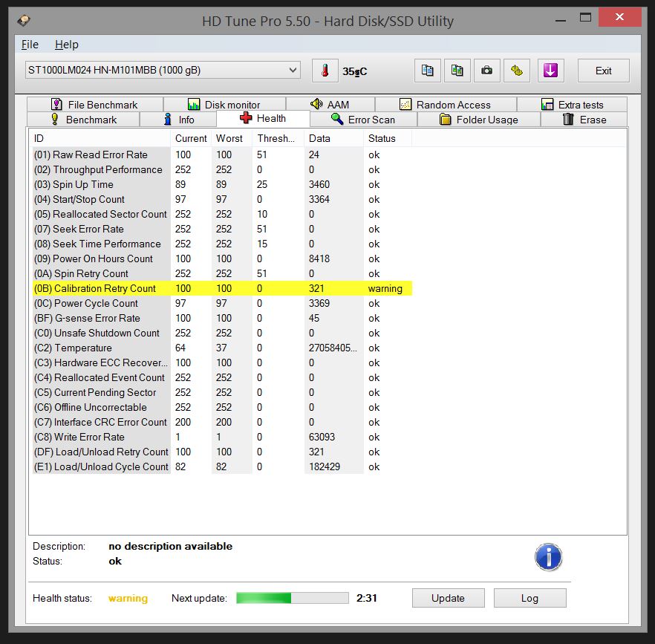Click the Current column header

click(191, 138)
